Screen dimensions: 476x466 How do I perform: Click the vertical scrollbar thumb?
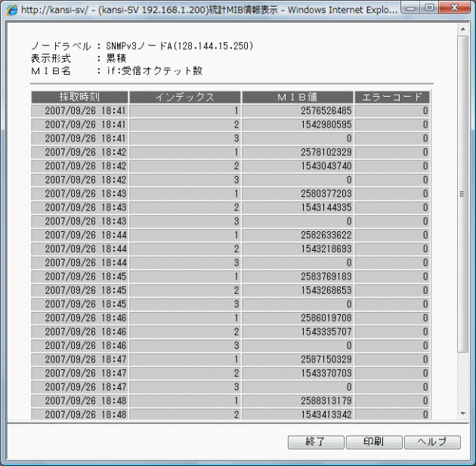point(463,194)
